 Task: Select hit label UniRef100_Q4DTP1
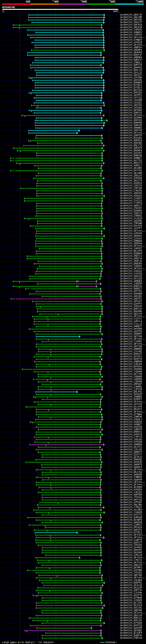(131, 299)
